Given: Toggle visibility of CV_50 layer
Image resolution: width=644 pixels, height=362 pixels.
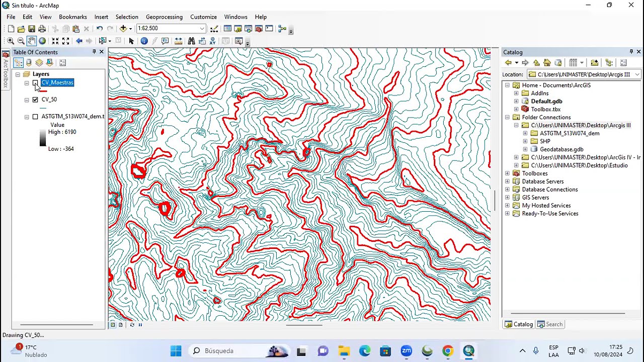Looking at the screenshot, I should click(35, 100).
